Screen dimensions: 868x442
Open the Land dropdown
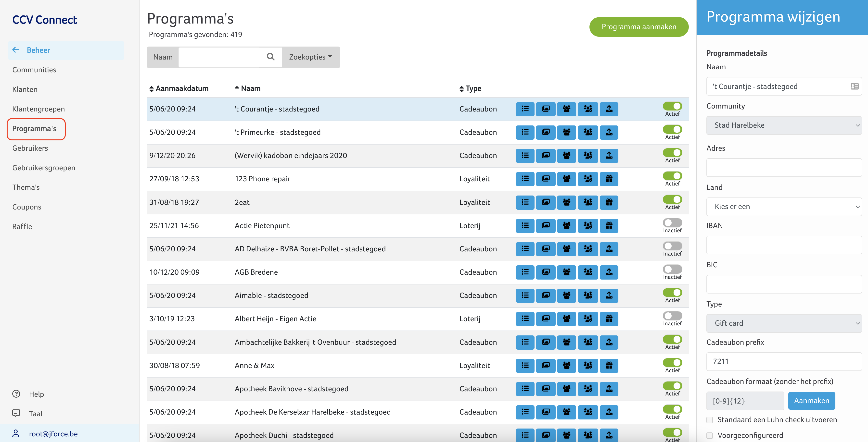pos(784,207)
